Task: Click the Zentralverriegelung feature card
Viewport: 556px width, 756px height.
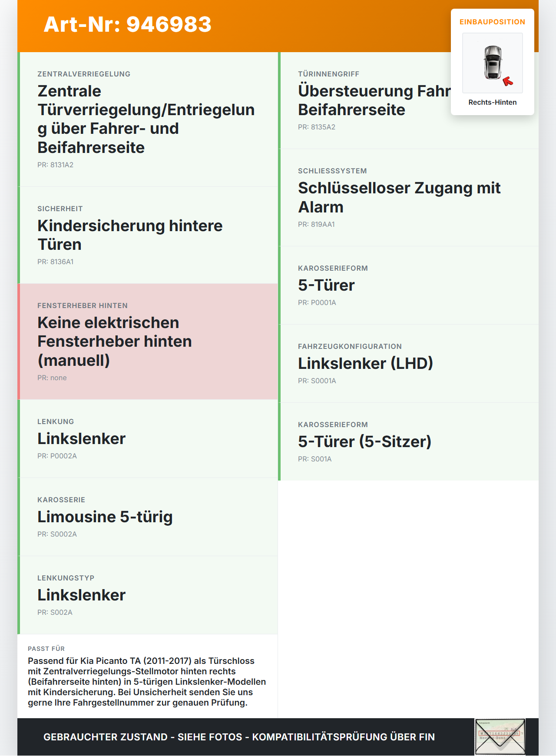Action: click(148, 119)
